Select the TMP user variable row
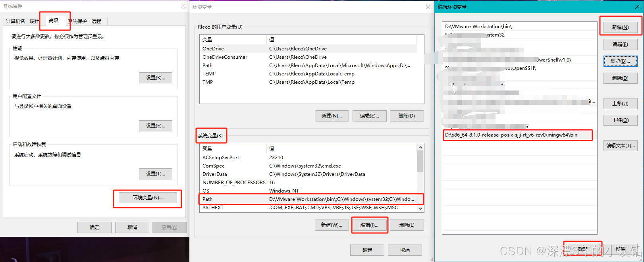 pos(310,82)
